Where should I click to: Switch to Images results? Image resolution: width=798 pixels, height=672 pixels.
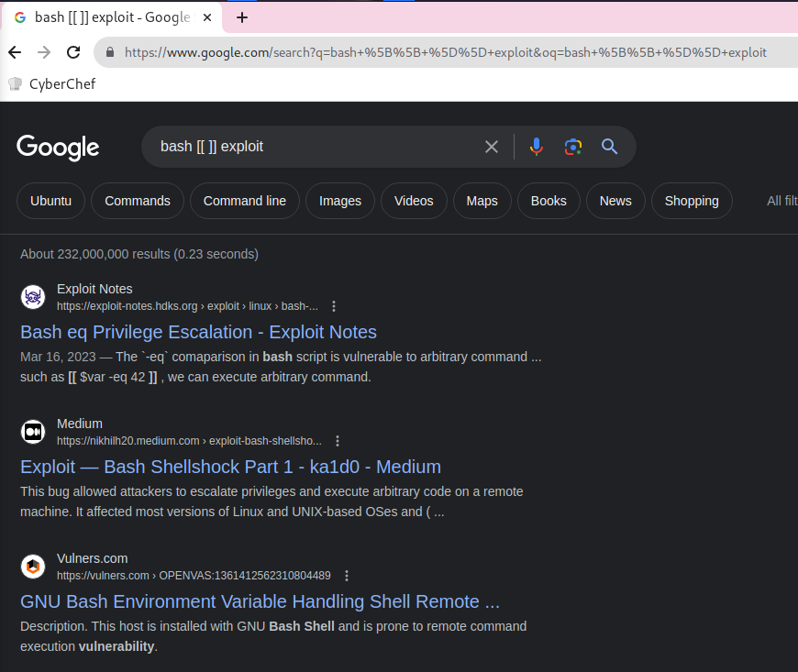click(340, 201)
